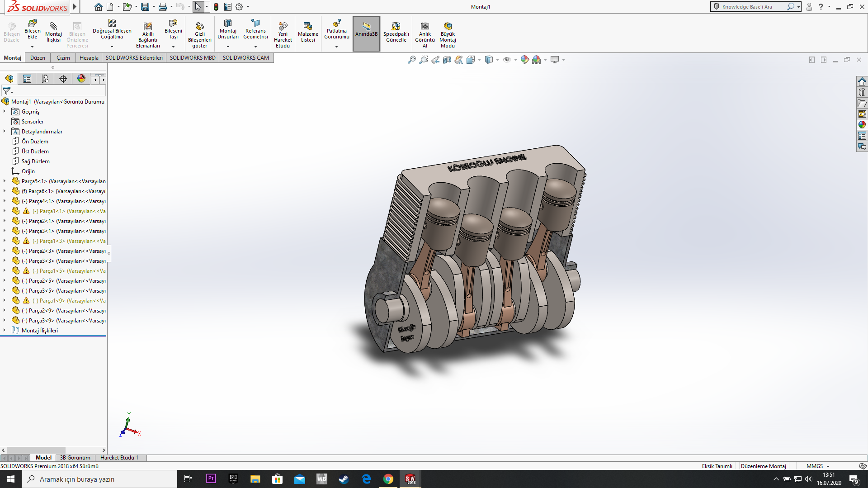This screenshot has height=488, width=868.
Task: Select Akıllı Bağlantı Elemanları tool
Action: pos(148,27)
